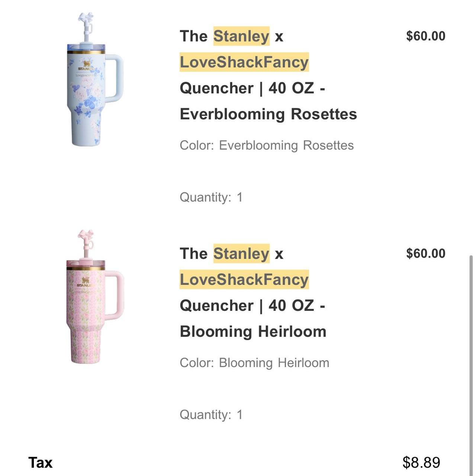476x476 pixels.
Task: Click the highlighted Stanley word in second item
Action: 241,254
